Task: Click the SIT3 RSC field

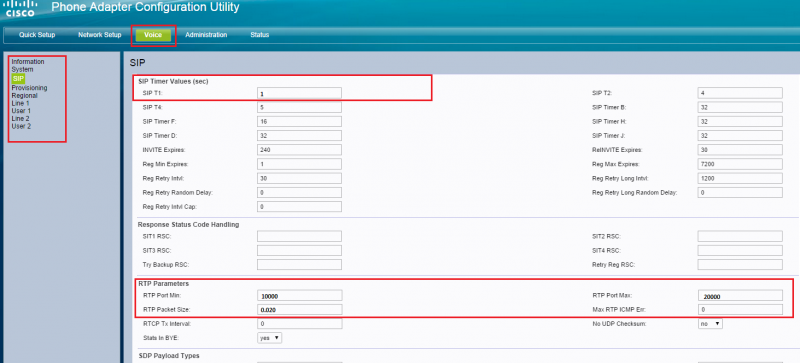Action: point(299,251)
